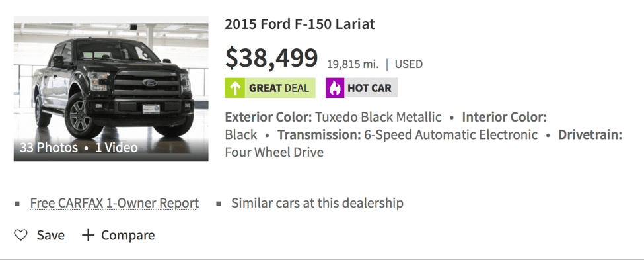Click the square bullet before CARFAX report
644x260 pixels.
[17, 204]
